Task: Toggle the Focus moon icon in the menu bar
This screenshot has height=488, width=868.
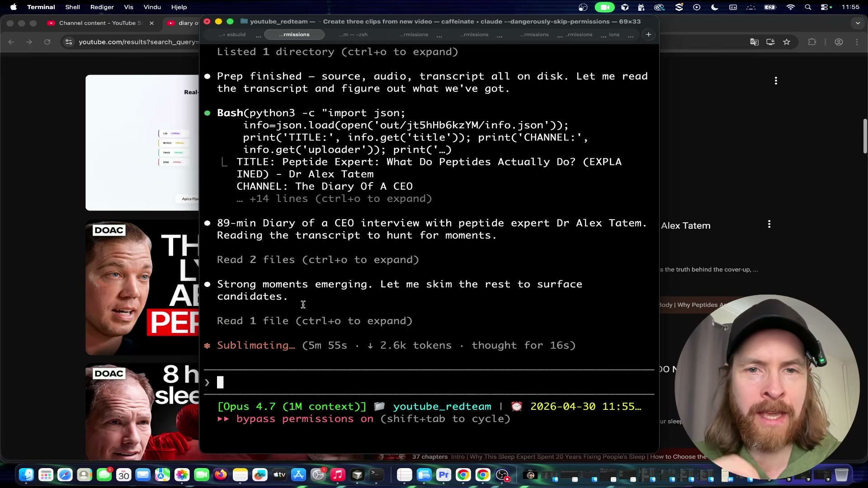Action: pos(715,7)
